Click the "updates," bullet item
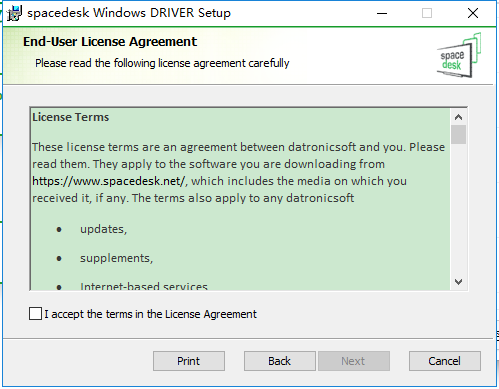 point(103,229)
